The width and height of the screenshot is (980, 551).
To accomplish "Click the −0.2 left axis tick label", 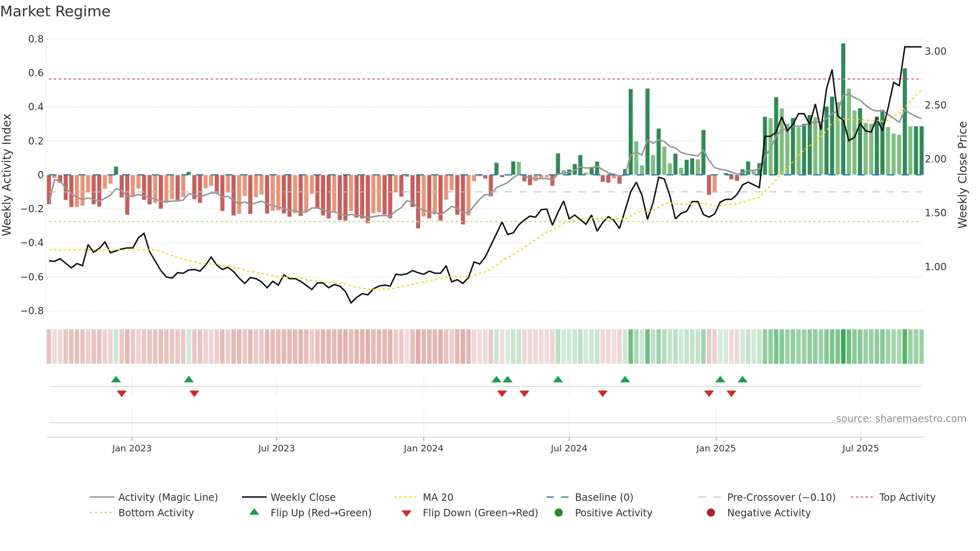I will (32, 209).
